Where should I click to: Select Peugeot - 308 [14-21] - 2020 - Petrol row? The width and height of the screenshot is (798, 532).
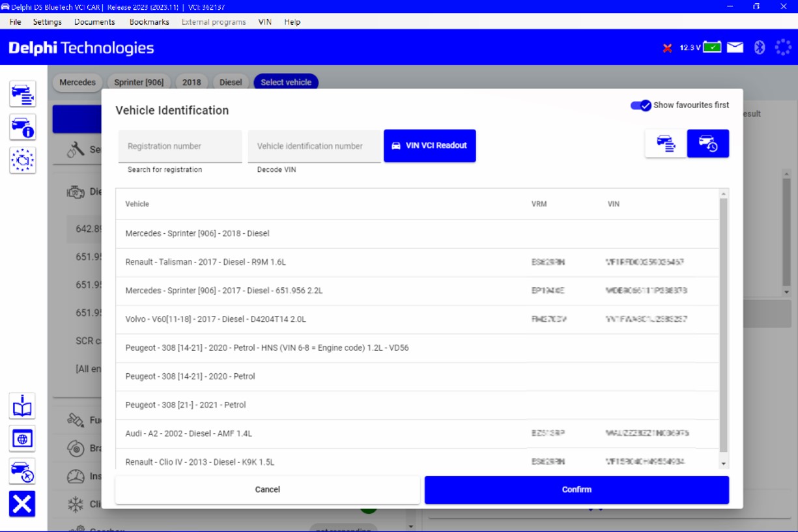click(x=418, y=376)
